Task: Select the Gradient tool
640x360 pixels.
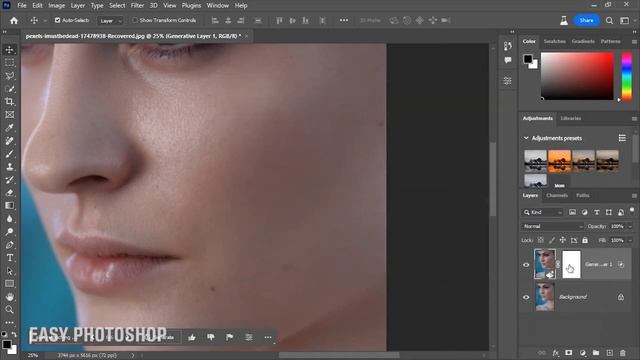Action: point(9,206)
